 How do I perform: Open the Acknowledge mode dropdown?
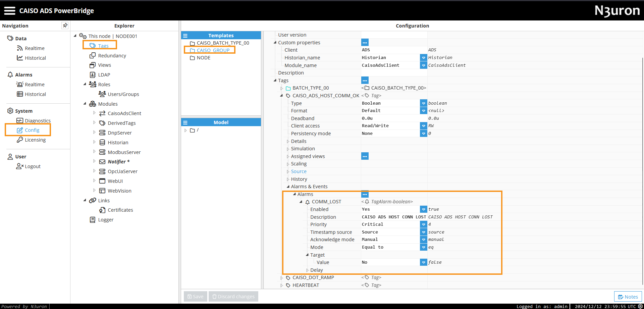click(x=423, y=240)
